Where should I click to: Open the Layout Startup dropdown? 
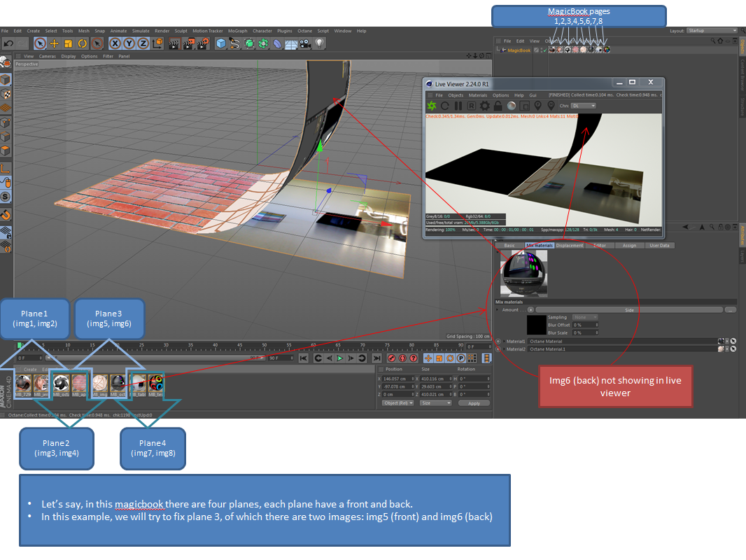[712, 31]
